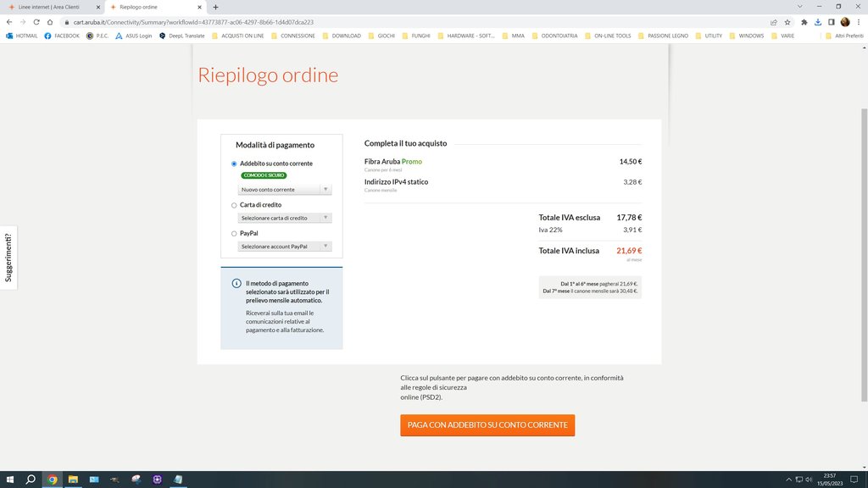
Task: Open the HOTMAIL bookmark
Action: click(21, 36)
